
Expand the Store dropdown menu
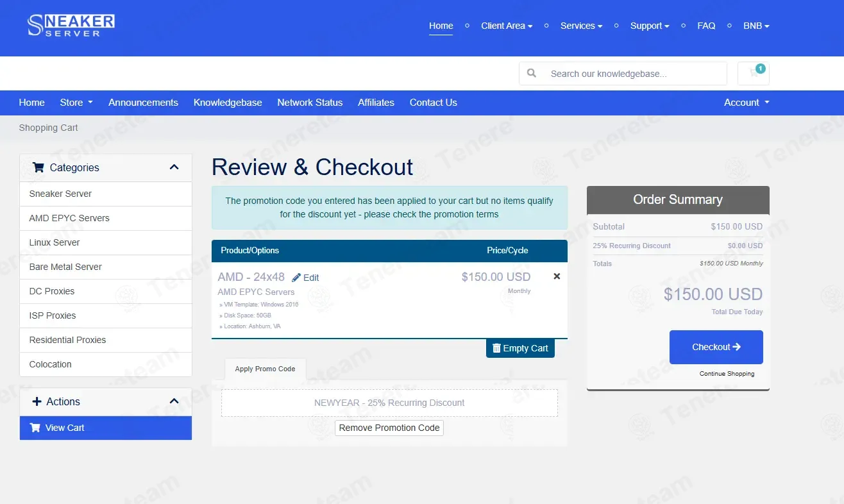[x=76, y=103]
